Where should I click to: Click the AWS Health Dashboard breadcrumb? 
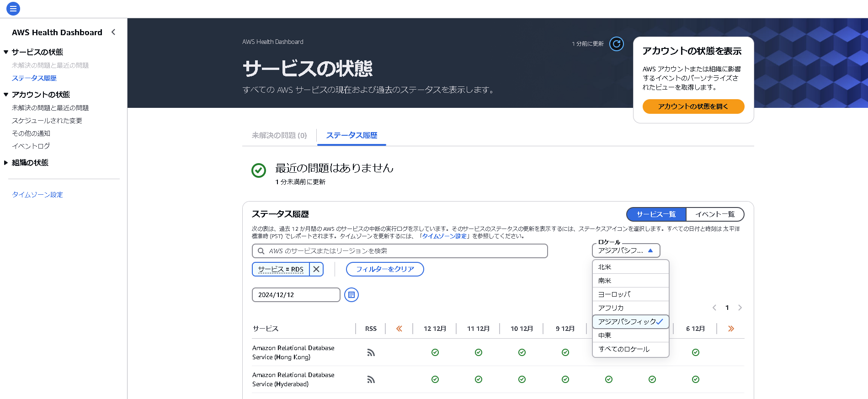[x=273, y=42]
